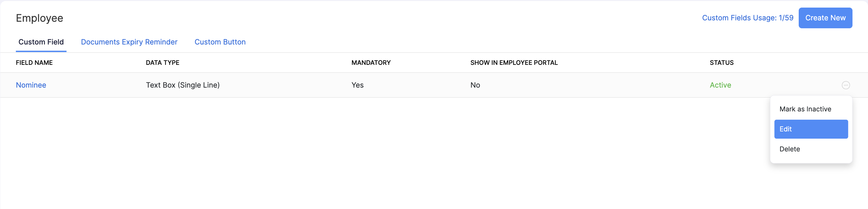Click the Employee page heading

pyautogui.click(x=40, y=18)
